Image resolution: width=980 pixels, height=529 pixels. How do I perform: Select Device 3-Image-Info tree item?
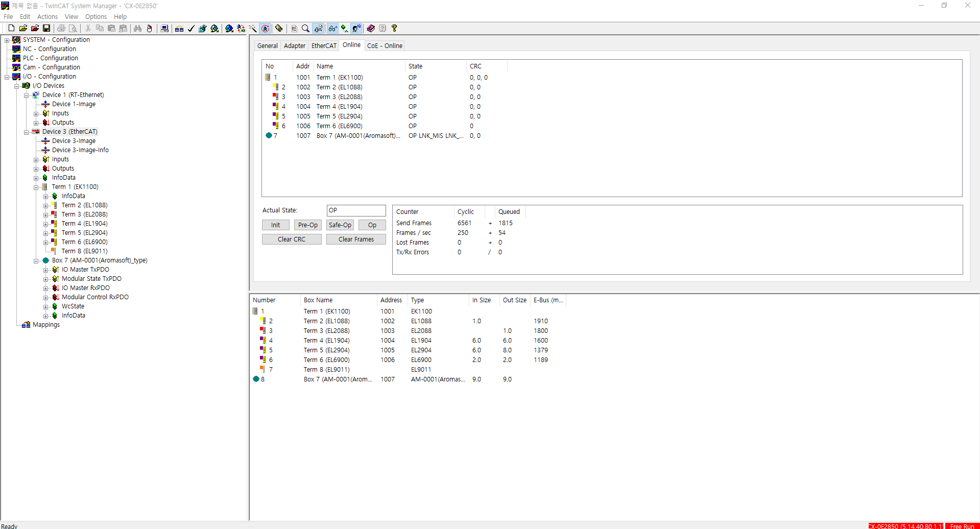[x=80, y=150]
